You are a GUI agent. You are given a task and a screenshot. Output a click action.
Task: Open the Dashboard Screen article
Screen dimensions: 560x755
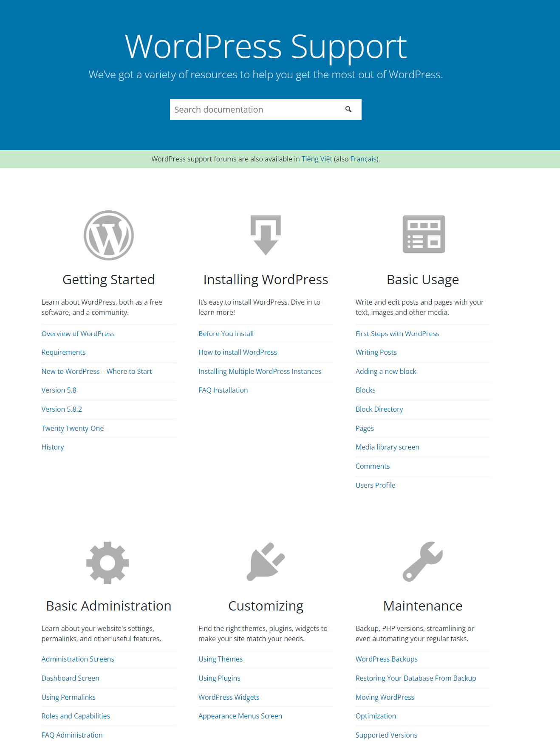tap(70, 678)
